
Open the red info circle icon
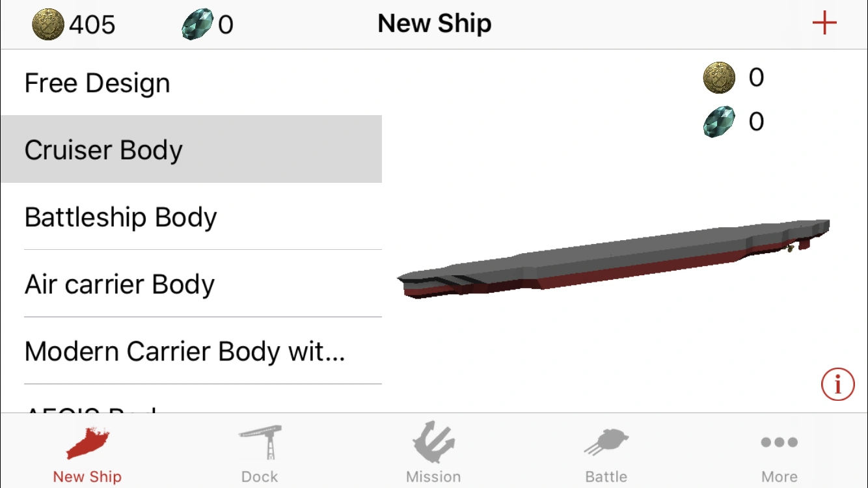[x=837, y=384]
